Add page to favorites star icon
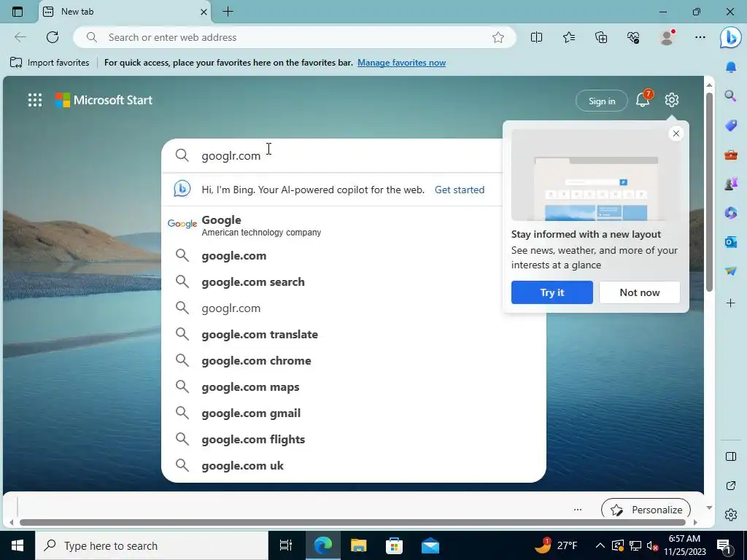This screenshot has height=560, width=747. (x=498, y=37)
